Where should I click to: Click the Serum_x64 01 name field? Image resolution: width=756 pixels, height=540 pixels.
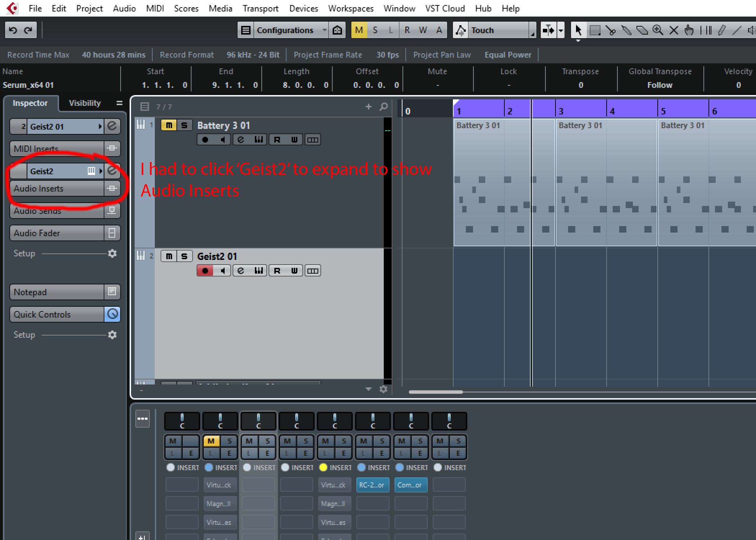tap(28, 85)
